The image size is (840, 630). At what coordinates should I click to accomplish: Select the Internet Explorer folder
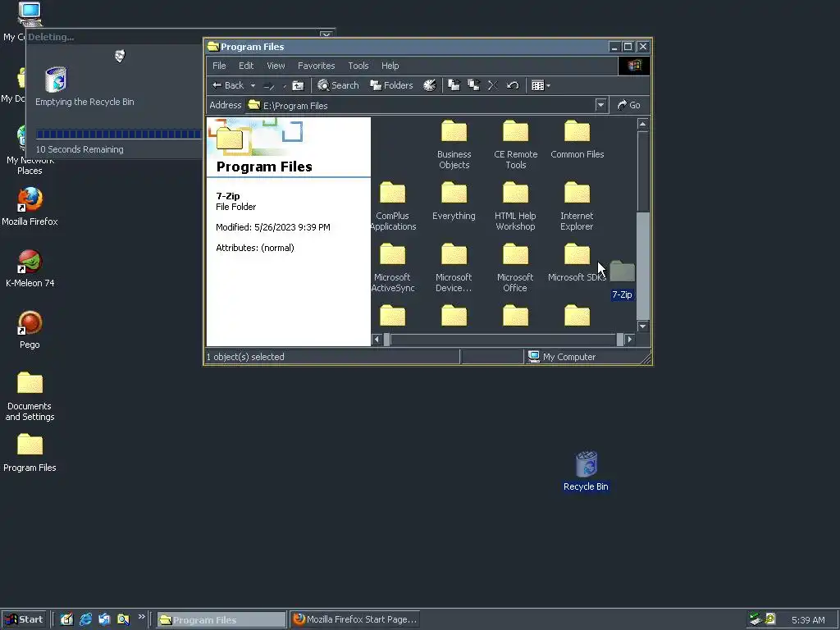pos(577,206)
